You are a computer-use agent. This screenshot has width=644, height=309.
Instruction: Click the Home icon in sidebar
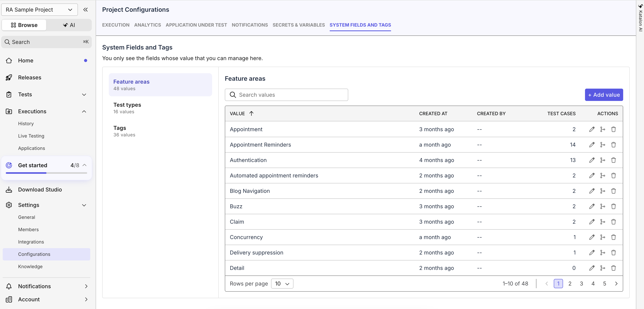click(x=9, y=60)
